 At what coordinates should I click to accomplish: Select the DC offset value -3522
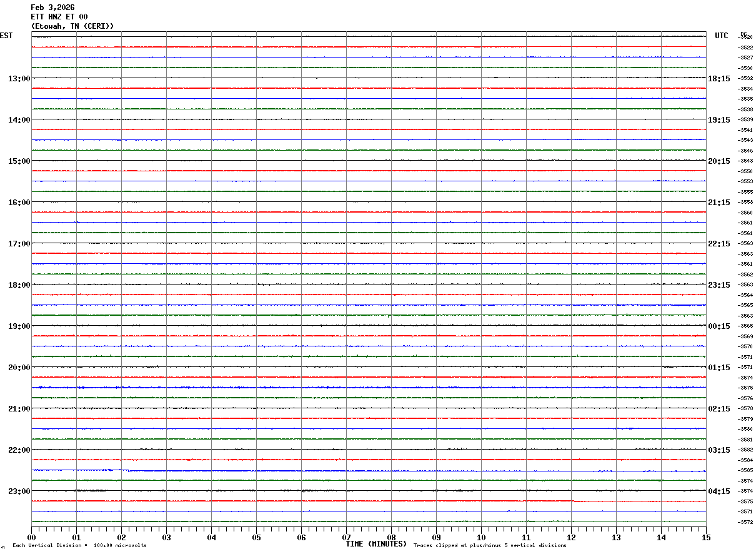pos(745,48)
